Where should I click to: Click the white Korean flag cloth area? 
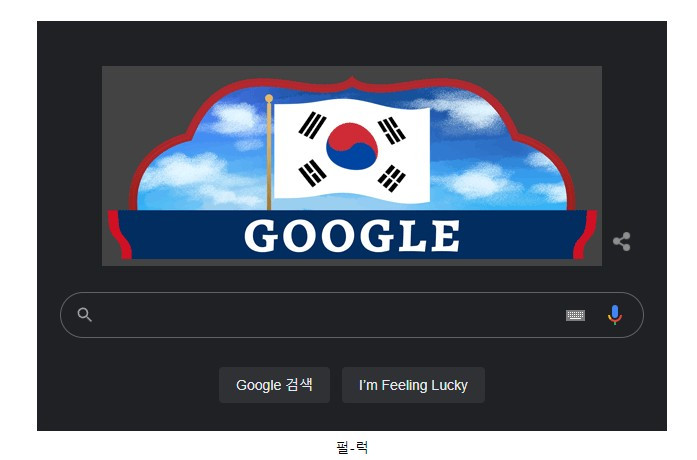[x=352, y=150]
